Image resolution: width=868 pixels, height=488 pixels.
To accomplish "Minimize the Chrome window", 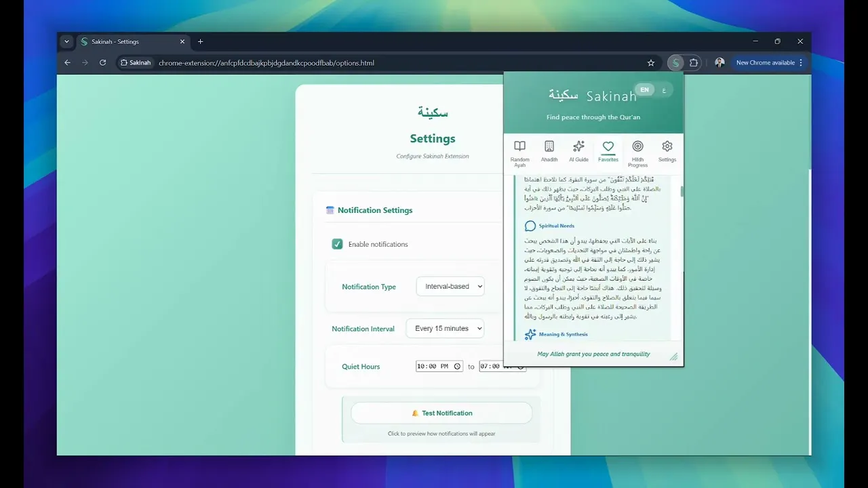I will pyautogui.click(x=755, y=41).
